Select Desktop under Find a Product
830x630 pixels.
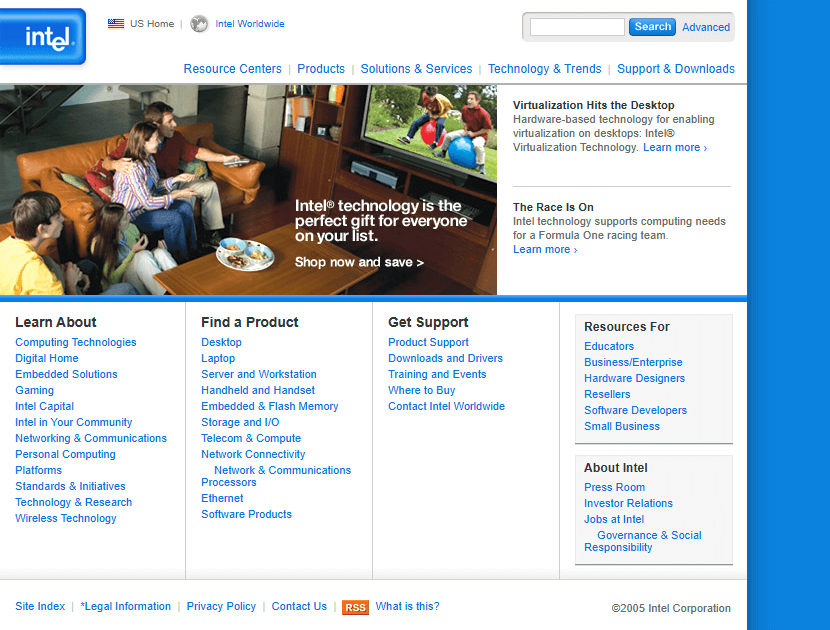pyautogui.click(x=221, y=343)
